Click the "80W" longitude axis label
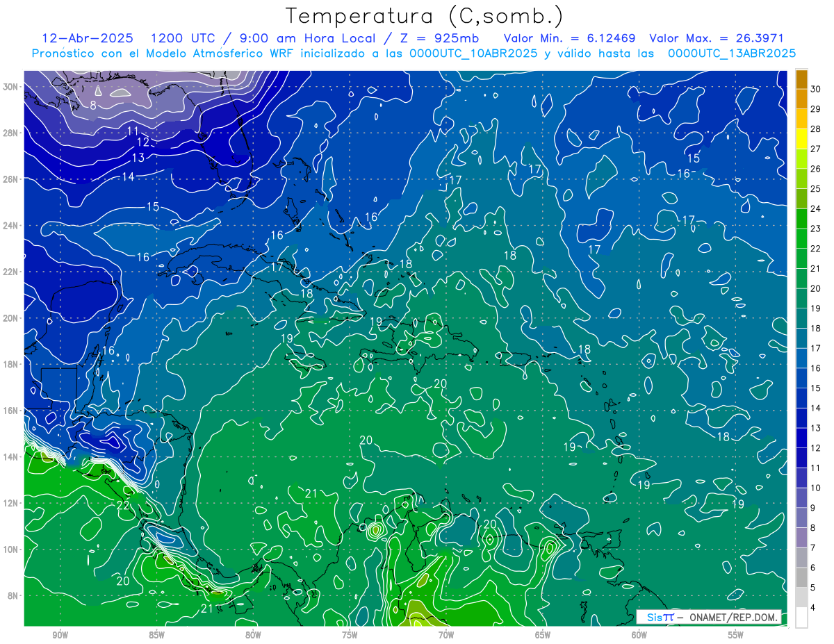This screenshot has width=834, height=644. pos(253,635)
